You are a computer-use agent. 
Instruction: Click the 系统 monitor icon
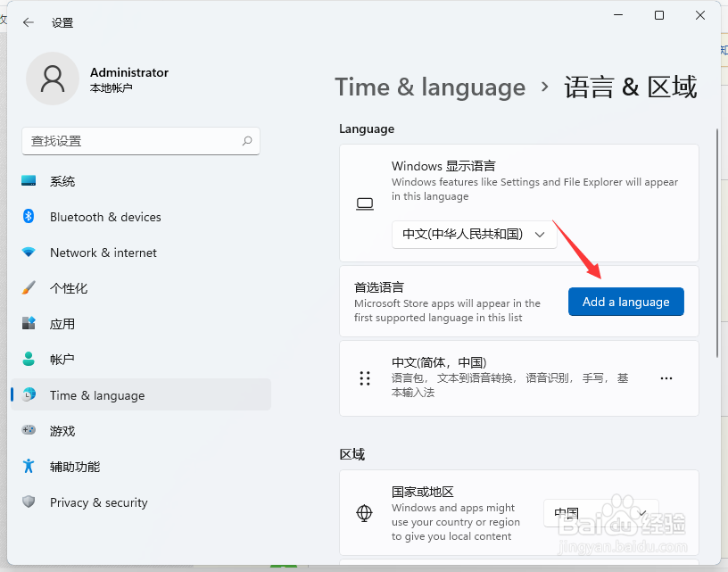[x=29, y=180]
